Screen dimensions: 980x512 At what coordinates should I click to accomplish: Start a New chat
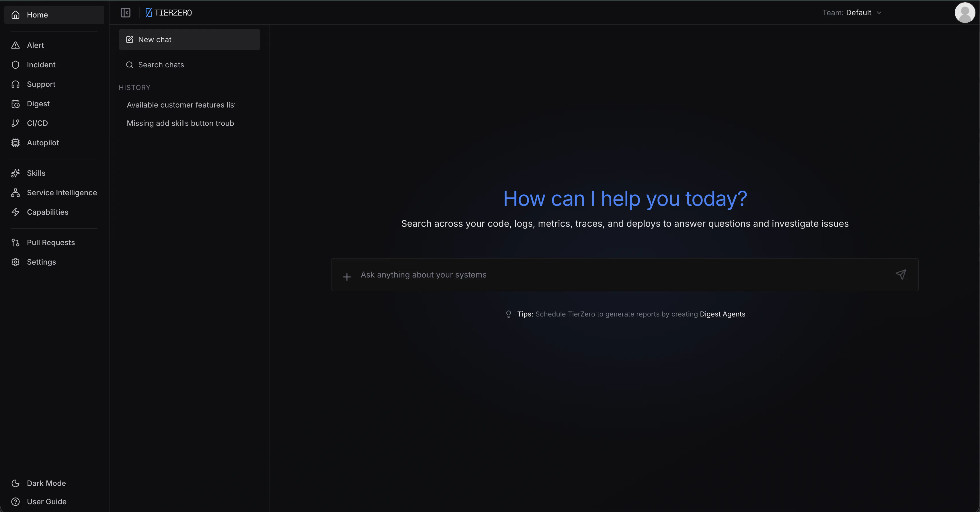coord(190,40)
